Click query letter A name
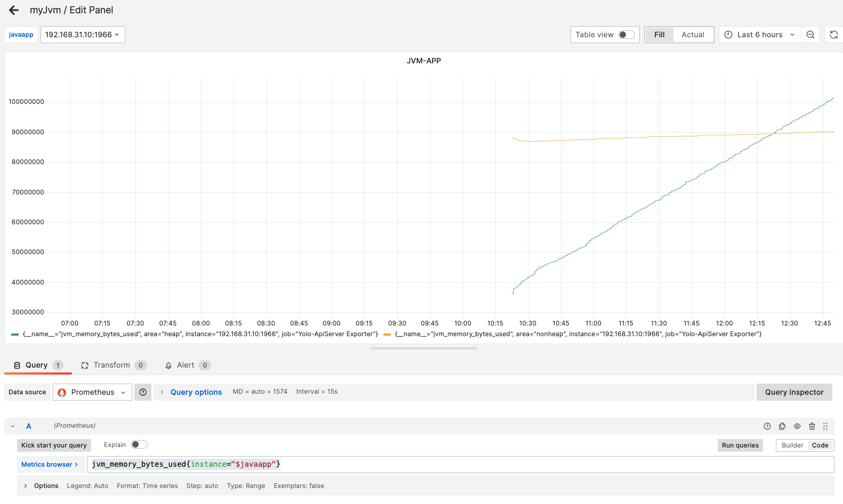843x504 pixels. [x=29, y=426]
